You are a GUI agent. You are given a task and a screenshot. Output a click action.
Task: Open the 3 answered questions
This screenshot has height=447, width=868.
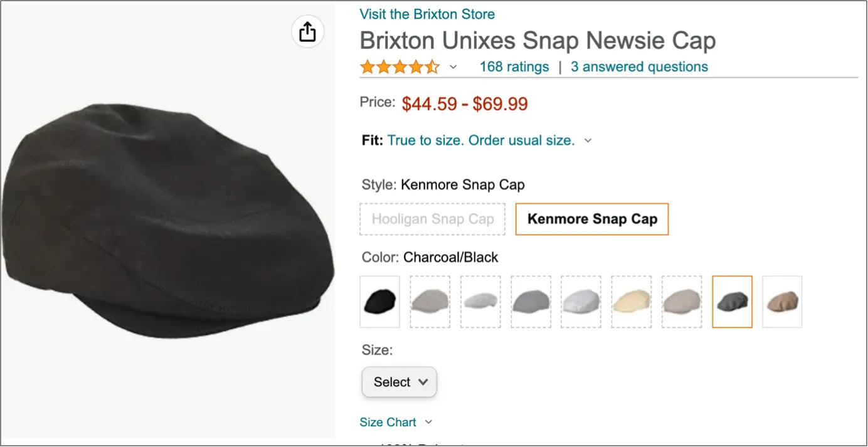click(x=638, y=66)
